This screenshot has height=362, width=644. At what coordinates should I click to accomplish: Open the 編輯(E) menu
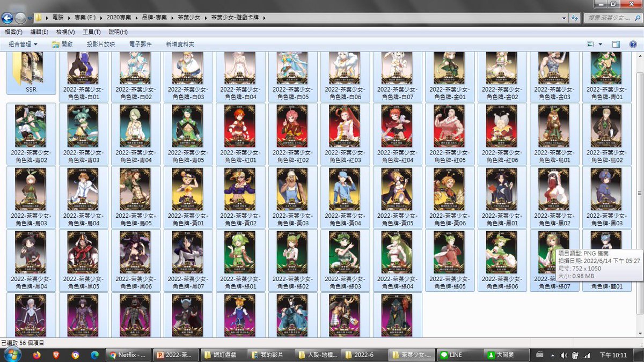coord(39,32)
